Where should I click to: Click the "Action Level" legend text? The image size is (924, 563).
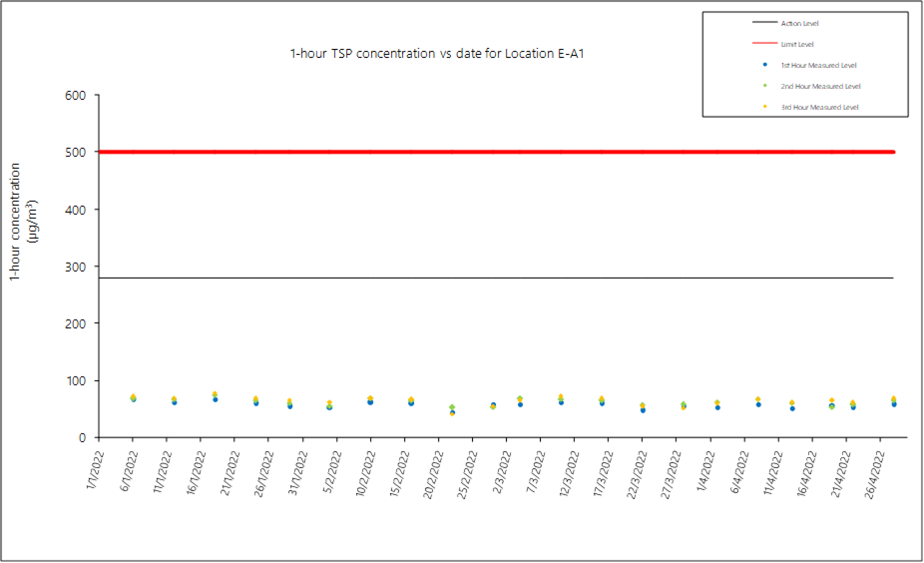[799, 23]
